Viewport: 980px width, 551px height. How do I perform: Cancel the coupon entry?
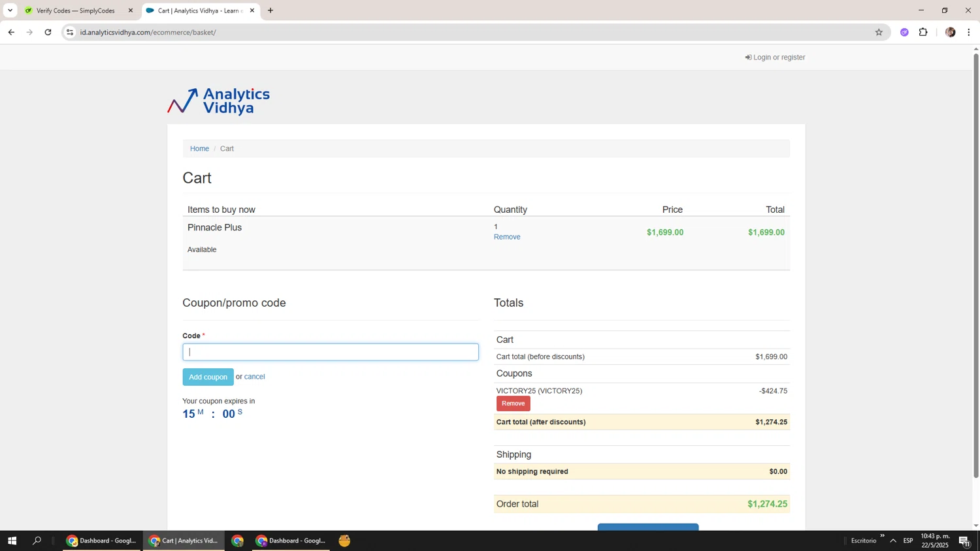point(254,377)
